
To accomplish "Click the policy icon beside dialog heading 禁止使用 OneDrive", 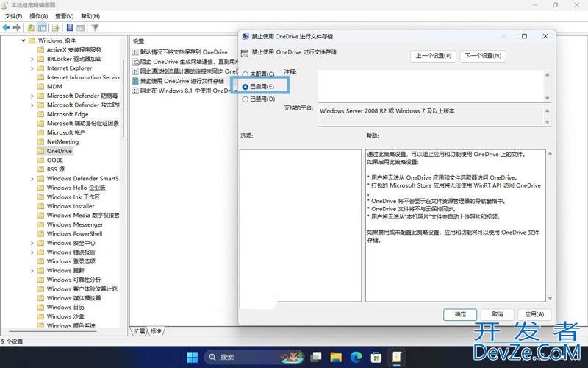I will coord(245,53).
